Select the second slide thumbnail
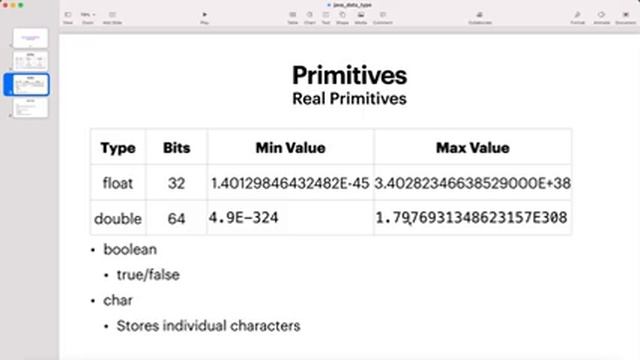Screen dimensions: 640x360 coord(30,61)
